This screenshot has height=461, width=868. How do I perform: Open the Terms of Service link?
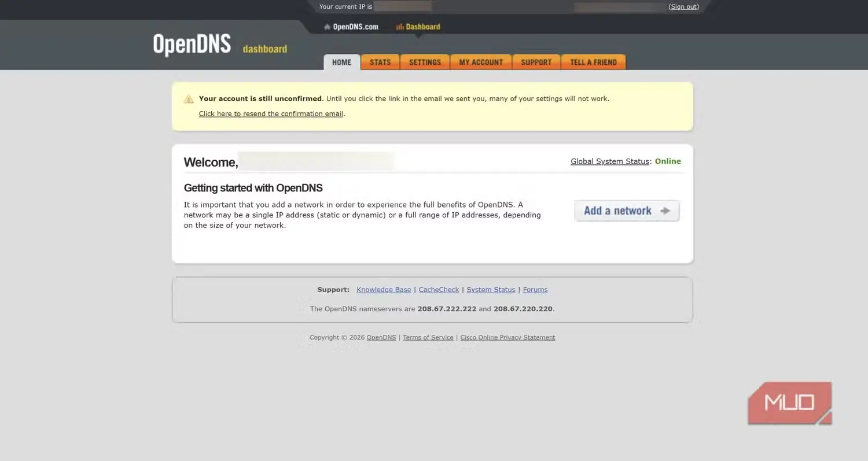(428, 338)
